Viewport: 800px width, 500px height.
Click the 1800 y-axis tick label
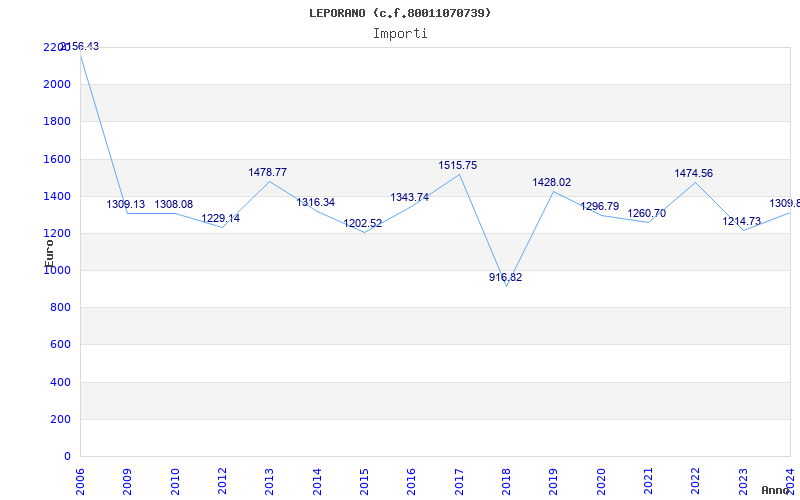57,121
